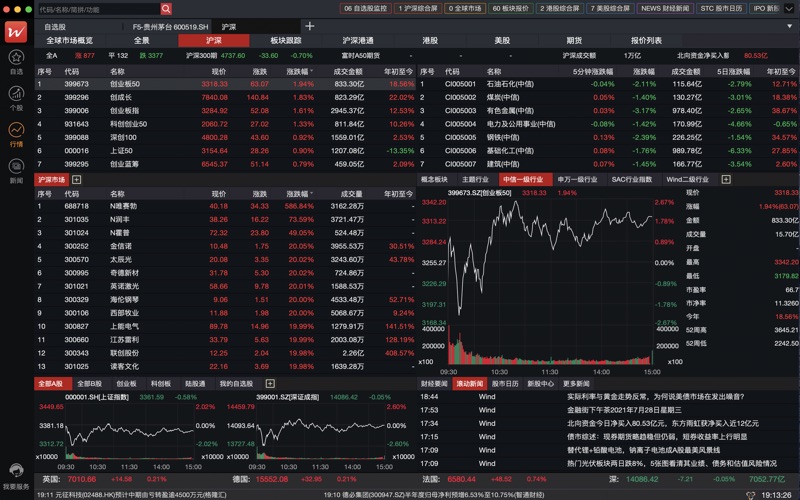800x500 pixels.
Task: Select the 股市日历 news tab
Action: click(505, 384)
